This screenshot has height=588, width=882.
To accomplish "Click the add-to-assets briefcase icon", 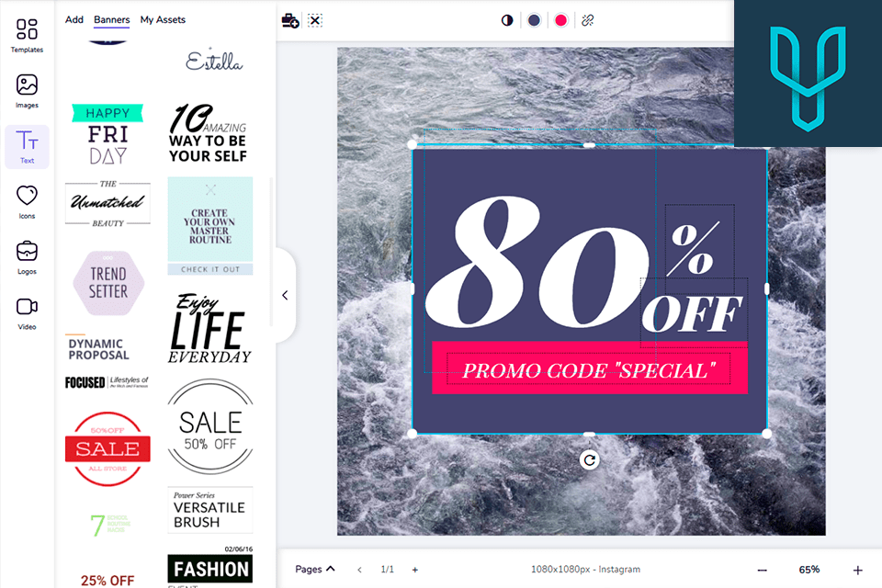I will point(290,21).
